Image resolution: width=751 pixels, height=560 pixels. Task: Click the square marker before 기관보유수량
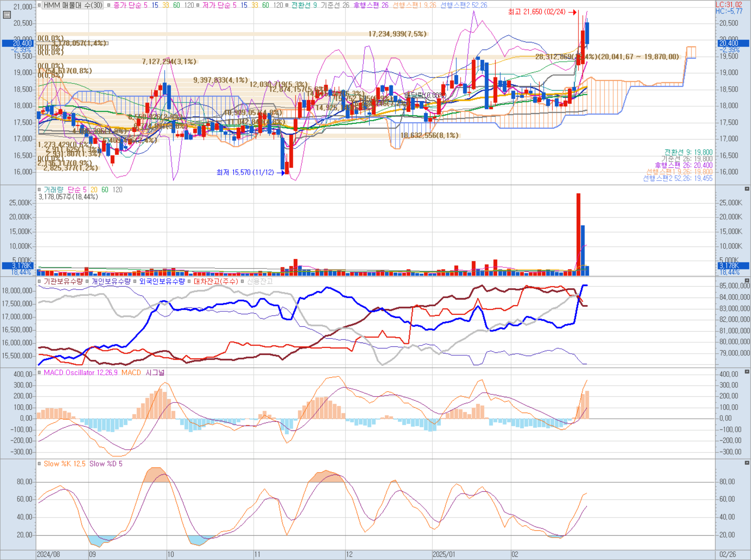click(x=40, y=281)
